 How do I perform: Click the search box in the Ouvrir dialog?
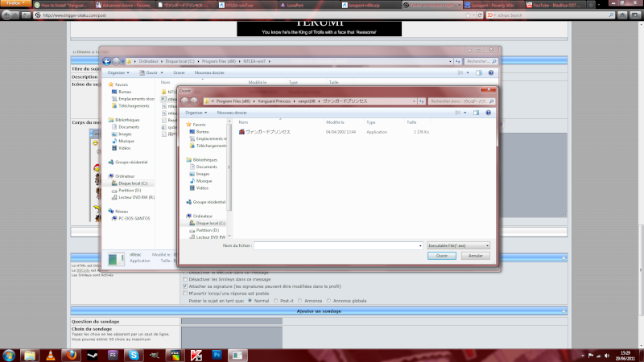point(460,101)
